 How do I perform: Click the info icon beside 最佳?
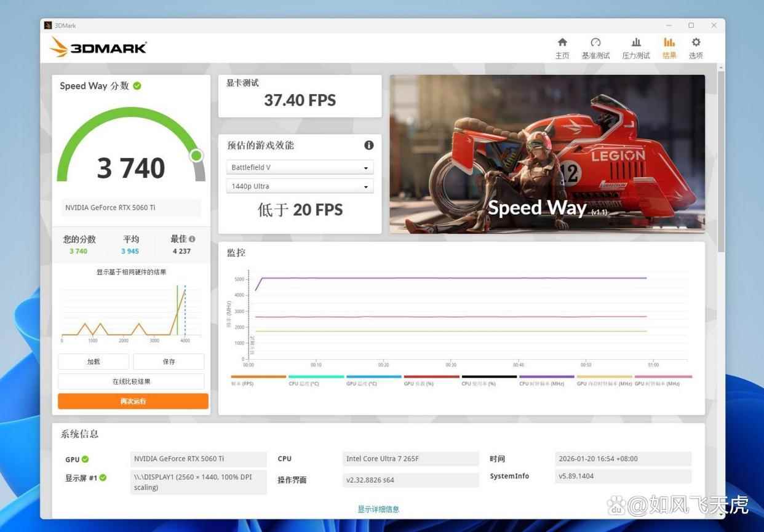(192, 239)
